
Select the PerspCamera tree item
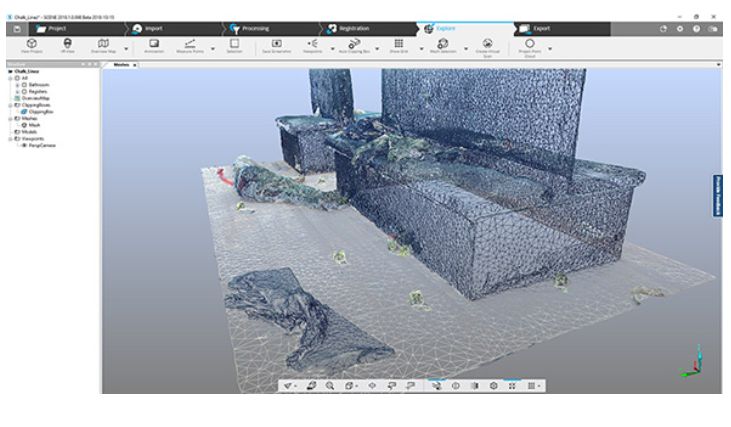coord(42,145)
